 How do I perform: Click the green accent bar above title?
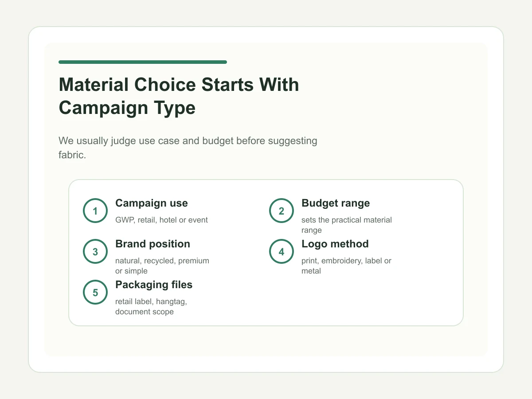tap(143, 62)
